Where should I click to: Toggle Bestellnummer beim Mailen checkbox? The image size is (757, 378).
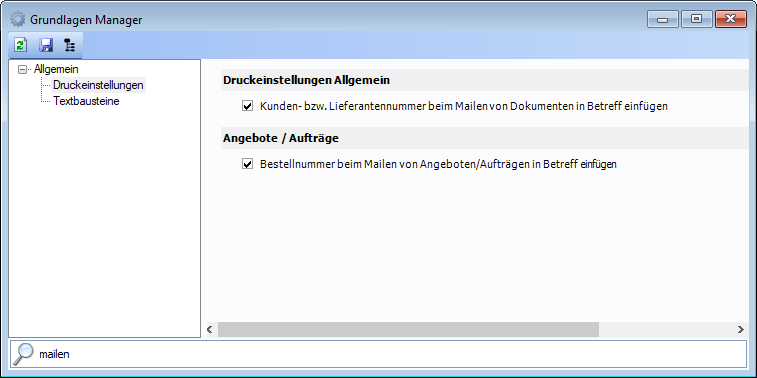coord(248,164)
